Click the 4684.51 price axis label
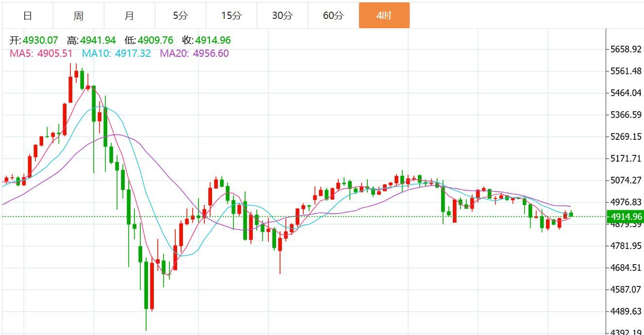Image resolution: width=644 pixels, height=335 pixels. click(626, 268)
